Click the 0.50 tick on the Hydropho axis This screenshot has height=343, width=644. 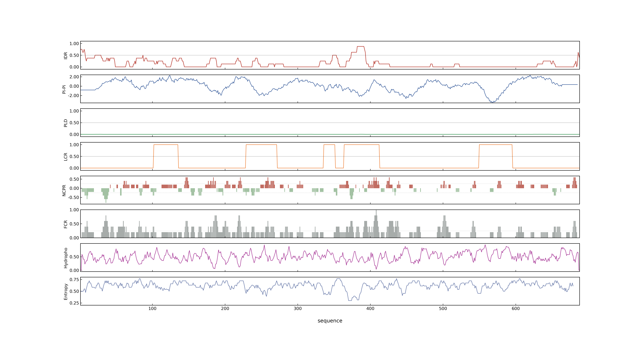tap(74, 257)
